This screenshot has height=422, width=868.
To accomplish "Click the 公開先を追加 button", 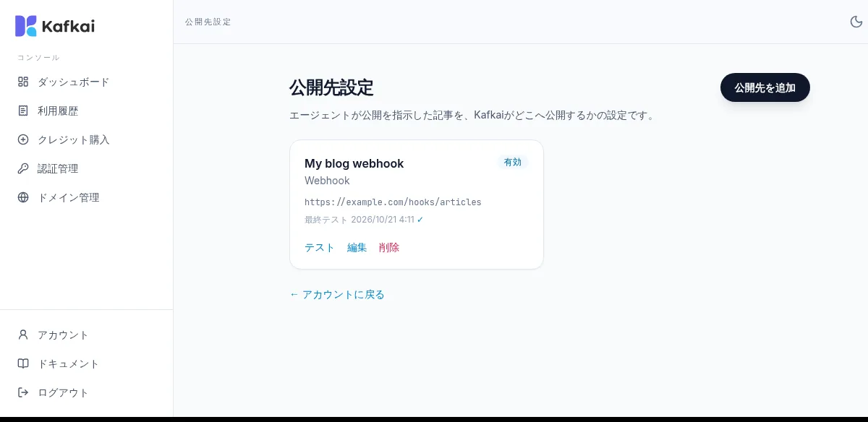I will point(765,87).
